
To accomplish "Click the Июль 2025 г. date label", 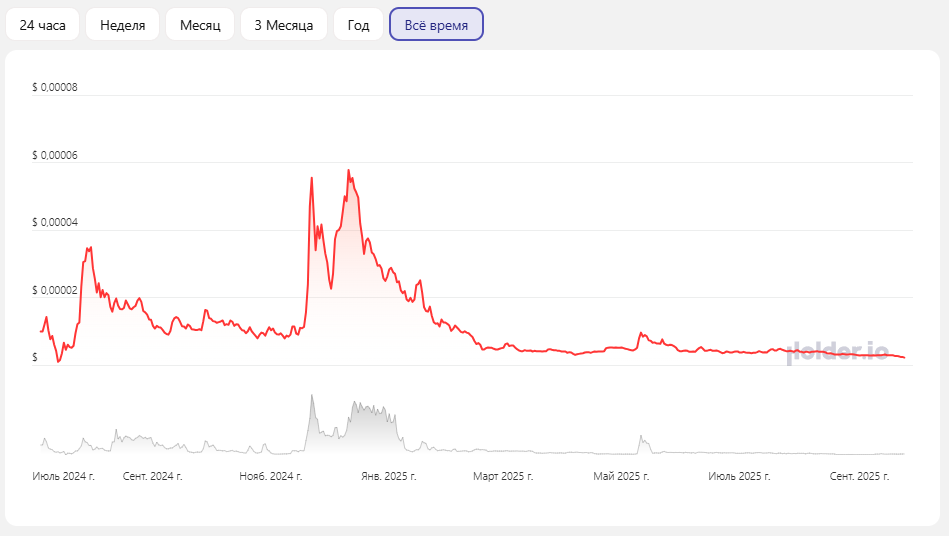I will (739, 477).
